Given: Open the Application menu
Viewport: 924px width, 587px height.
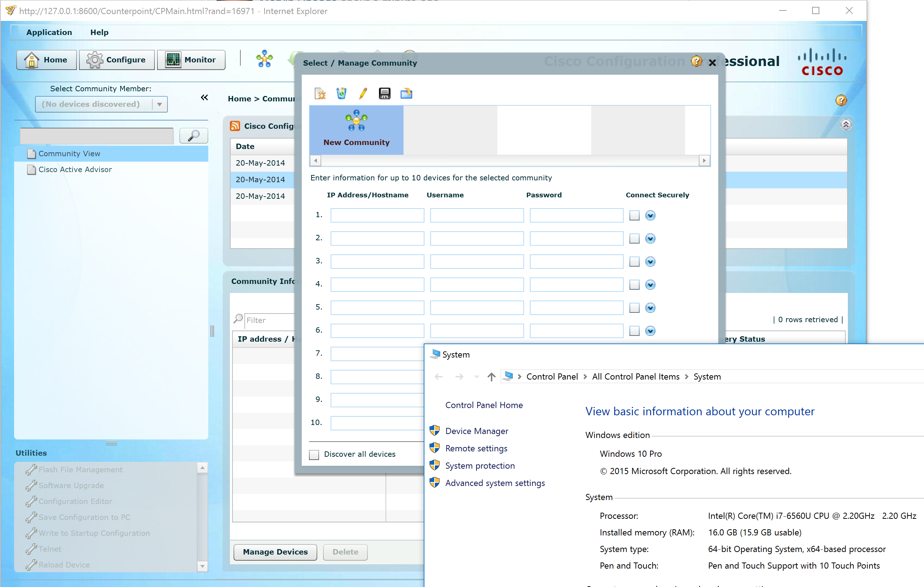Looking at the screenshot, I should pos(49,32).
